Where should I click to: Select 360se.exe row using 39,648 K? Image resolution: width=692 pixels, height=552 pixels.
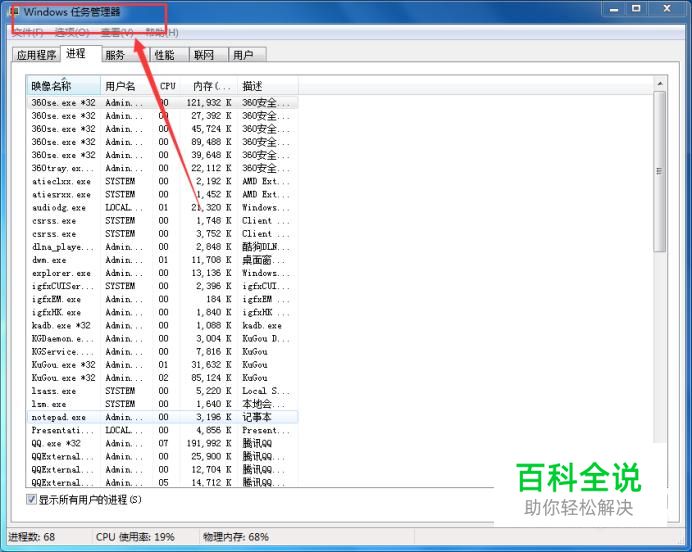point(162,155)
